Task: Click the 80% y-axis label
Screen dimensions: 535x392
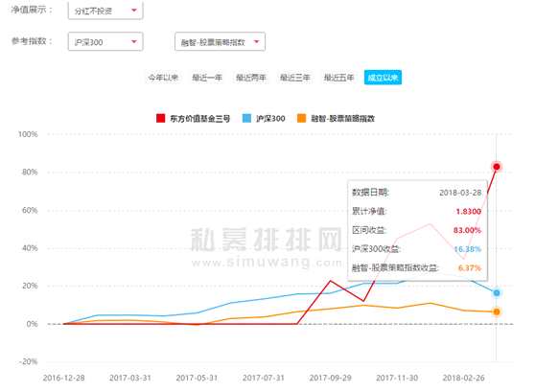Action: coord(30,172)
